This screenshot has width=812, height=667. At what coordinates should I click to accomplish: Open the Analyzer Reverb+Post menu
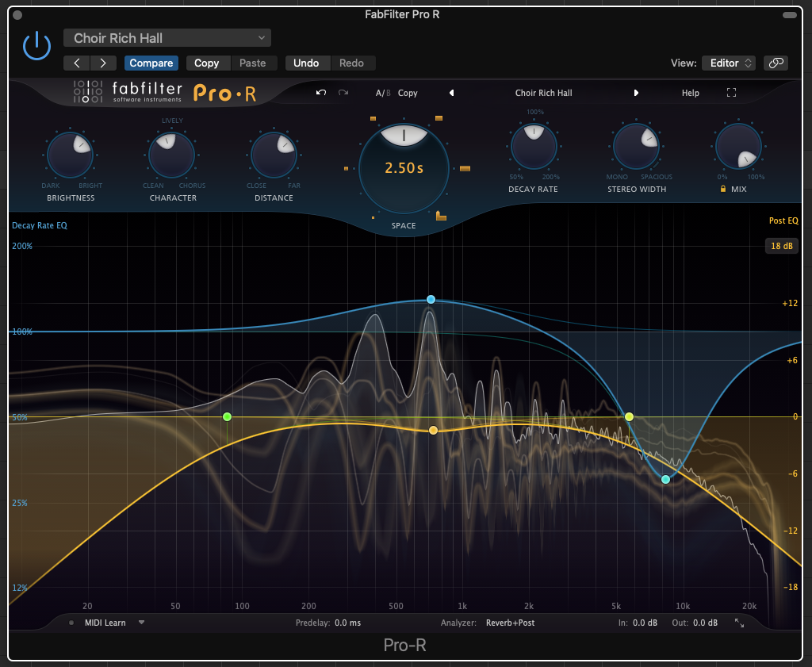(510, 623)
